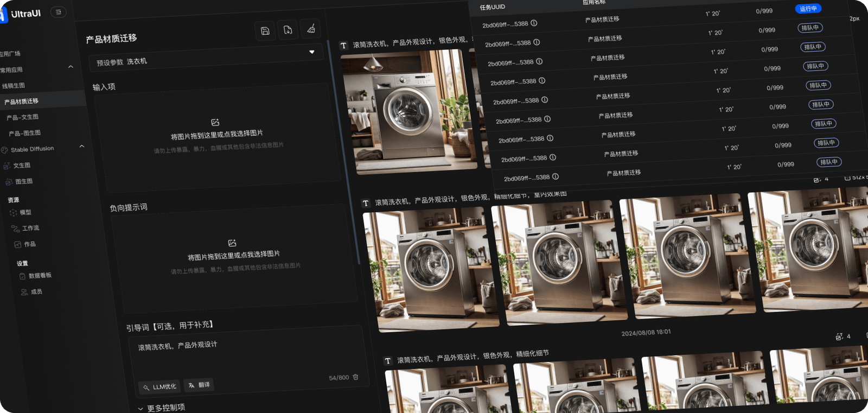868x413 pixels.
Task: Click the 成员 icon in sidebar
Action: click(x=24, y=292)
